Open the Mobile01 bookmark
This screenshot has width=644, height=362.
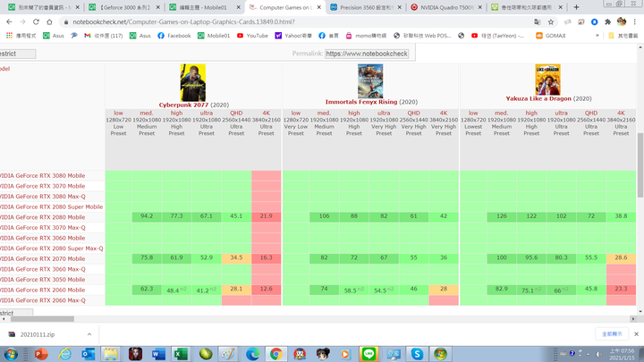(x=212, y=36)
